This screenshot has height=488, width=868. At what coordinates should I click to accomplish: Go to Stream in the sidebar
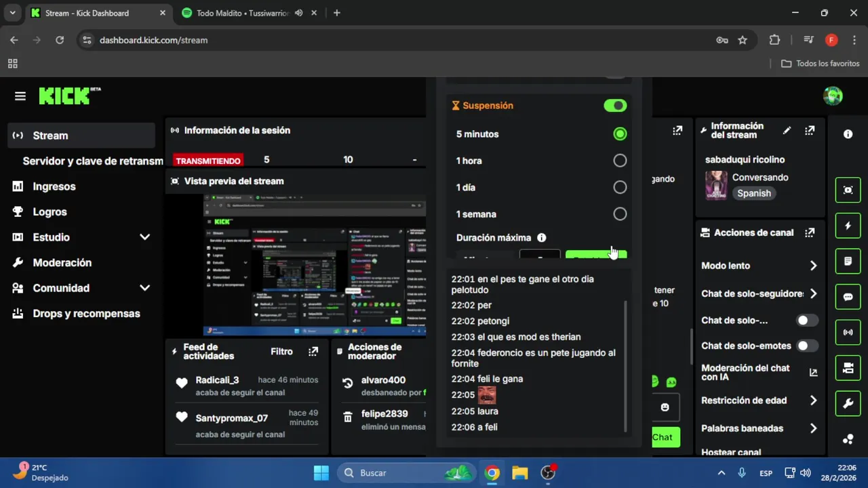81,136
